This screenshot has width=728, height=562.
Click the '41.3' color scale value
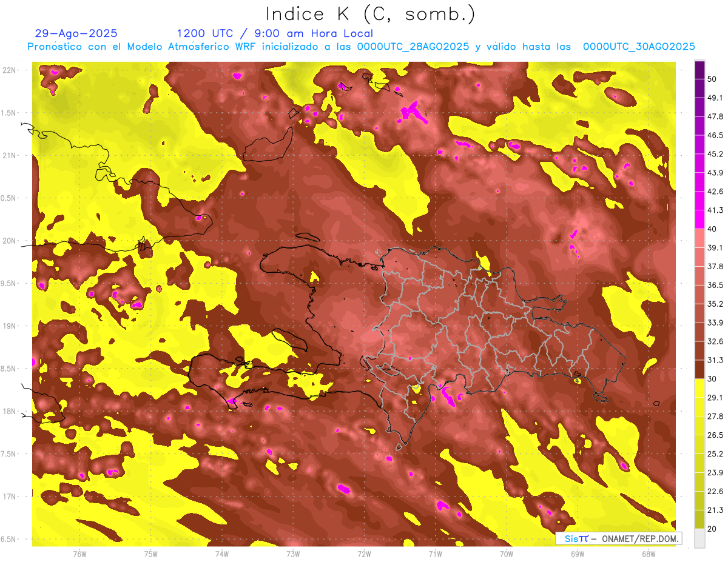[x=715, y=210]
